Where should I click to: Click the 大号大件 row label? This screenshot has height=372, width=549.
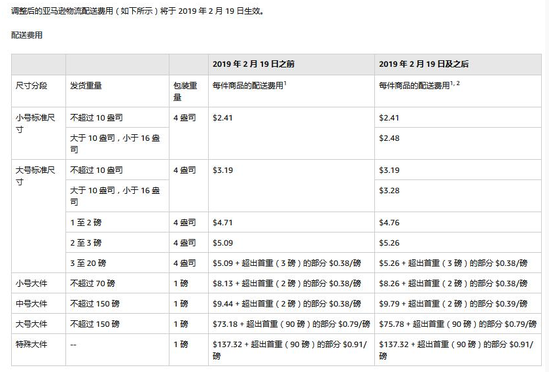pyautogui.click(x=31, y=324)
